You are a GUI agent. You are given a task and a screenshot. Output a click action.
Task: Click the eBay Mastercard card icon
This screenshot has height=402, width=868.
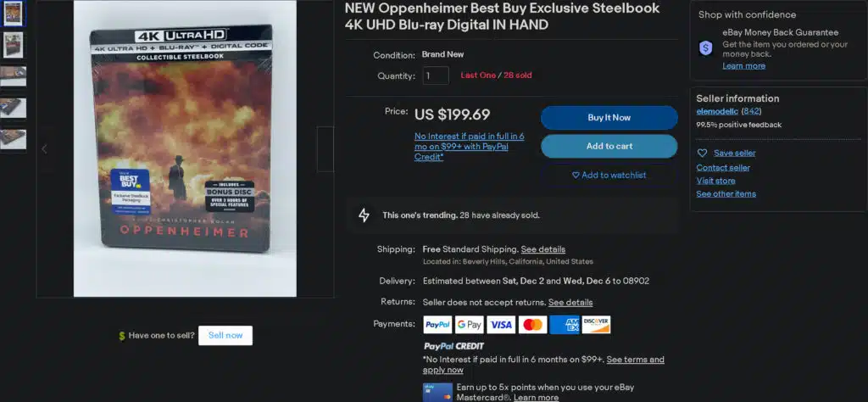pyautogui.click(x=437, y=392)
